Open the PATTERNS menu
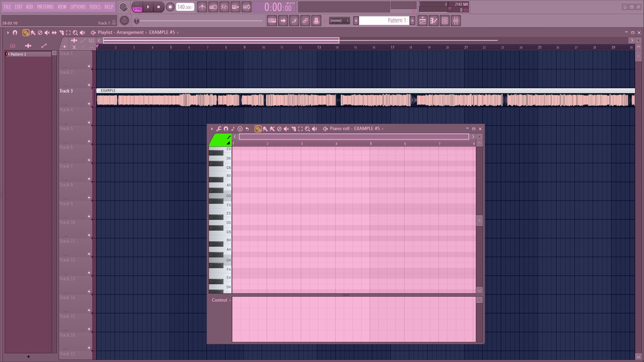Viewport: 644px width, 362px height. (46, 7)
